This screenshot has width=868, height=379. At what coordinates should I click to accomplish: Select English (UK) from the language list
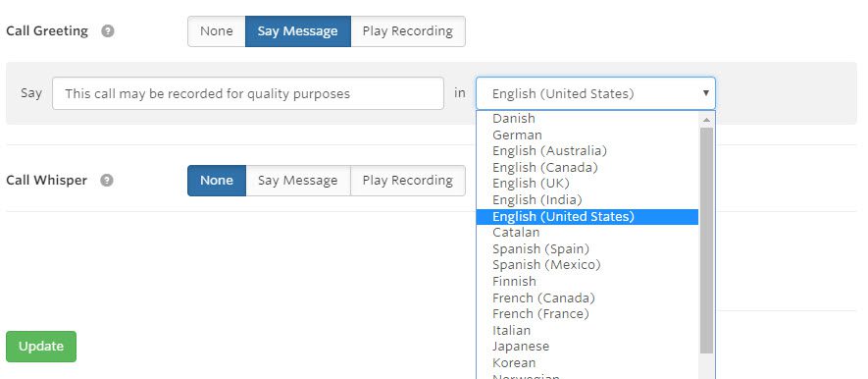(x=587, y=184)
